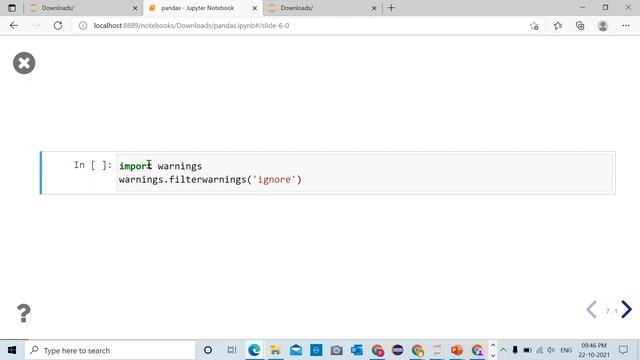Viewport: 640px width, 360px height.
Task: Click the address bar URL
Action: [x=191, y=25]
